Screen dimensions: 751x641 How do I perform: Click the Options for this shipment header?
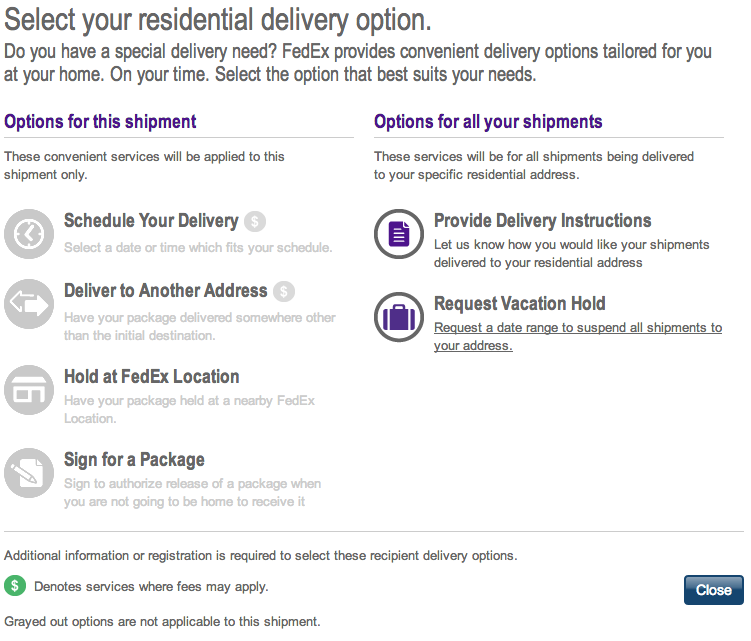click(100, 122)
